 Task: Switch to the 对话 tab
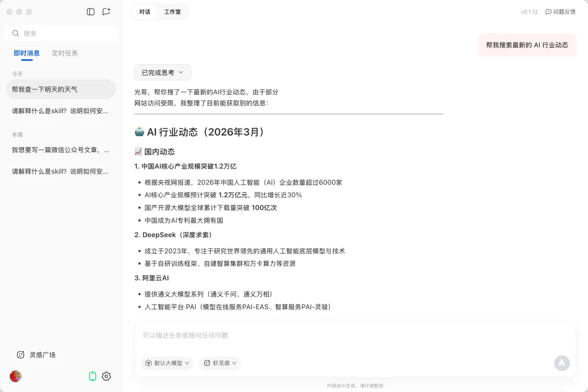click(x=145, y=12)
